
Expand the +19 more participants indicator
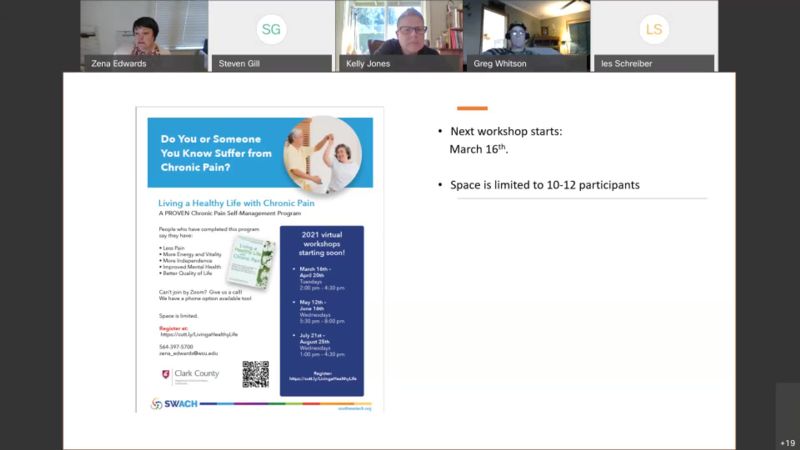click(x=788, y=442)
